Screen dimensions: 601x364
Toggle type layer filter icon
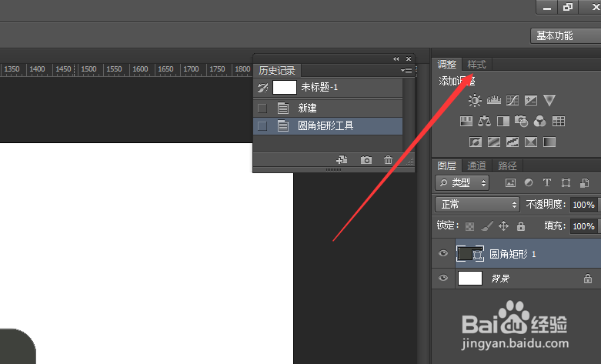click(547, 182)
